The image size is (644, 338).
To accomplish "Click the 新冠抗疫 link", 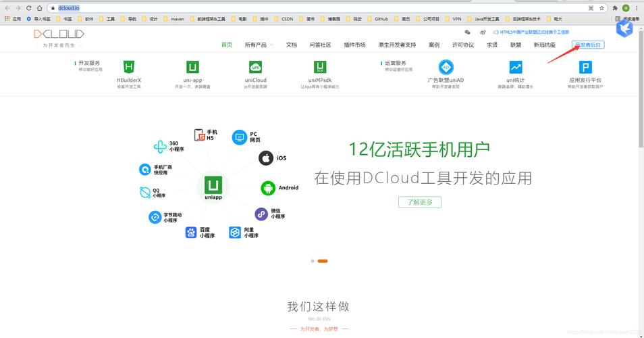I will click(x=545, y=45).
